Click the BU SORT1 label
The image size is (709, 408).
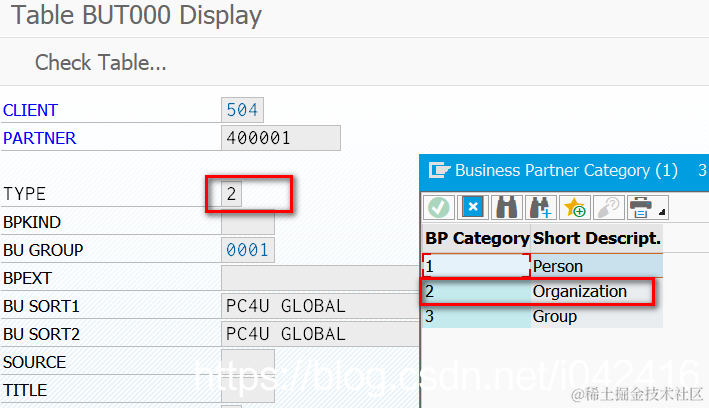click(41, 306)
